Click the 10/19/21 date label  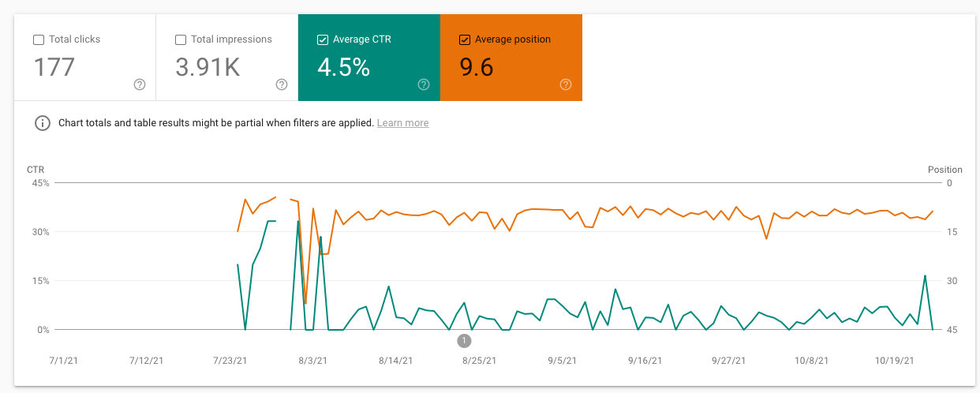(x=895, y=361)
